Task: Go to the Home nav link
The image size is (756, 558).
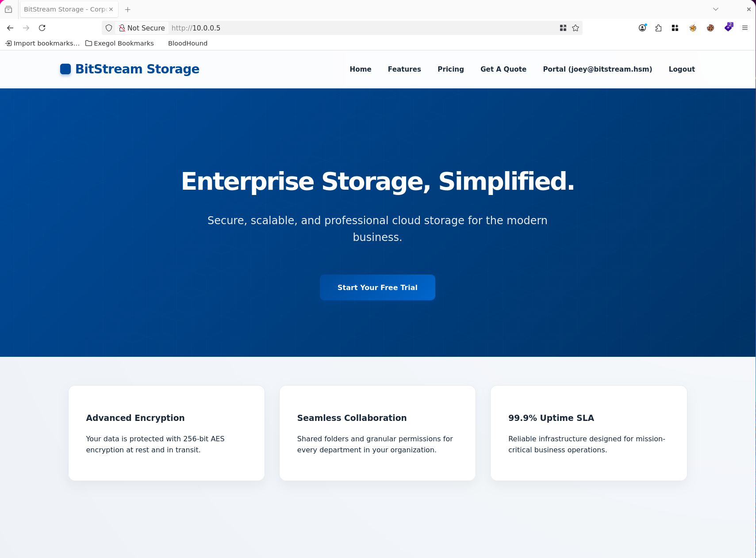Action: click(x=361, y=69)
